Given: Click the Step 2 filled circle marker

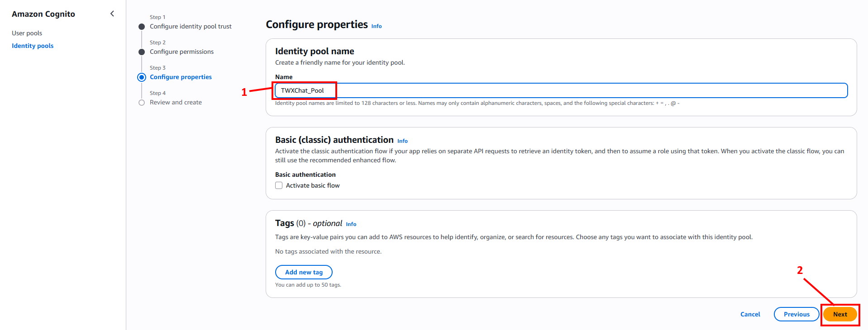Looking at the screenshot, I should tap(142, 52).
